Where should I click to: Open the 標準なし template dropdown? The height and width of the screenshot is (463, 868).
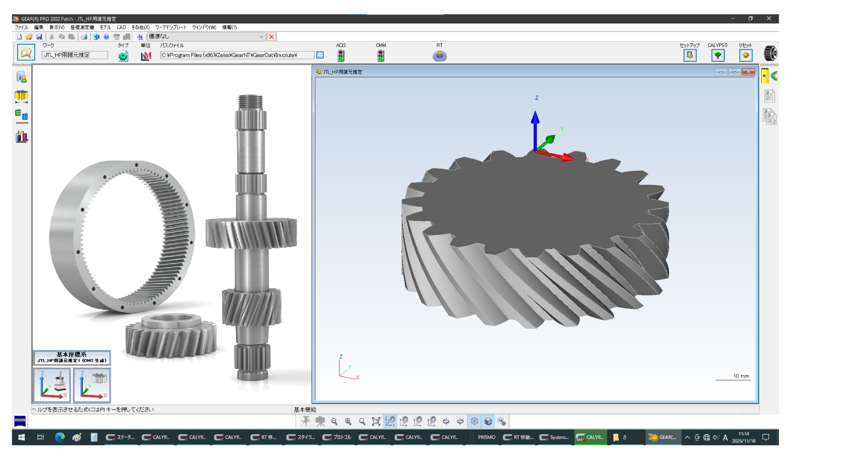[x=262, y=37]
